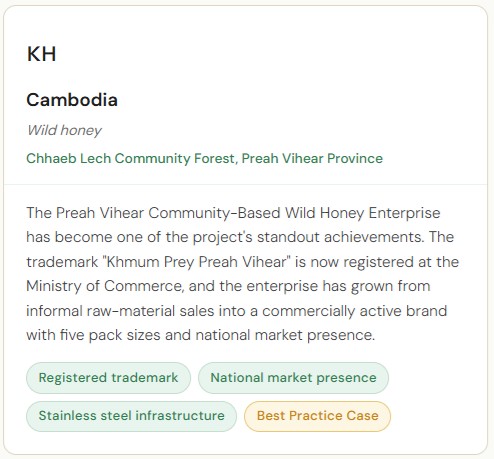
Task: Select the Cambodia card heading
Action: pyautogui.click(x=72, y=100)
